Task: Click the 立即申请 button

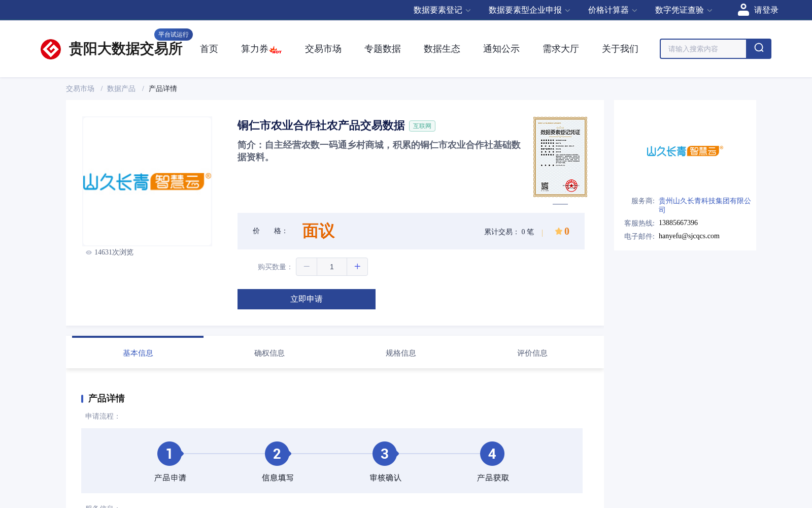Action: tap(307, 299)
